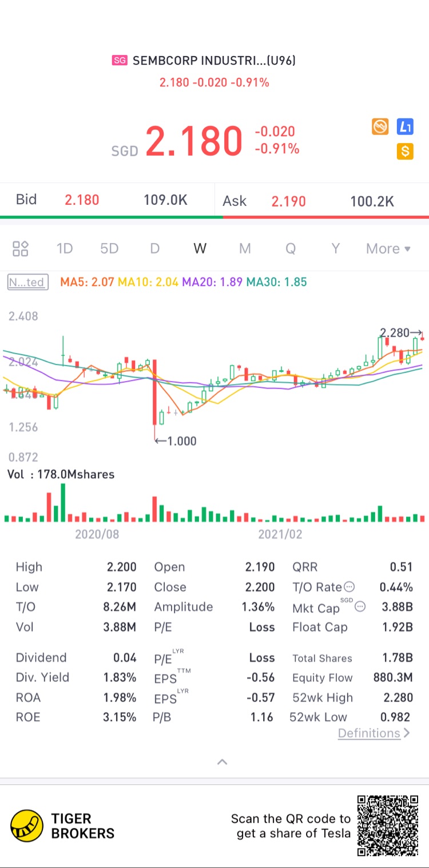Tap the Bid price 2.180
The width and height of the screenshot is (429, 868).
(x=82, y=200)
